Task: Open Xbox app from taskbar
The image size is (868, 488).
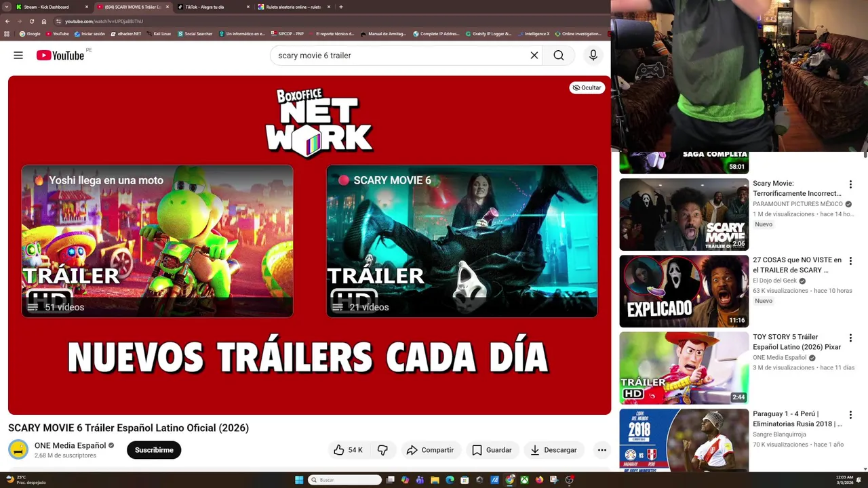Action: (x=524, y=480)
